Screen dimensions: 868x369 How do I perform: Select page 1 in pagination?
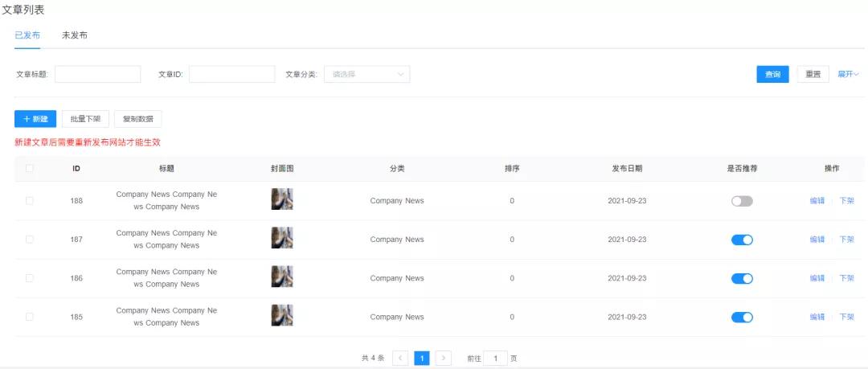pos(422,358)
